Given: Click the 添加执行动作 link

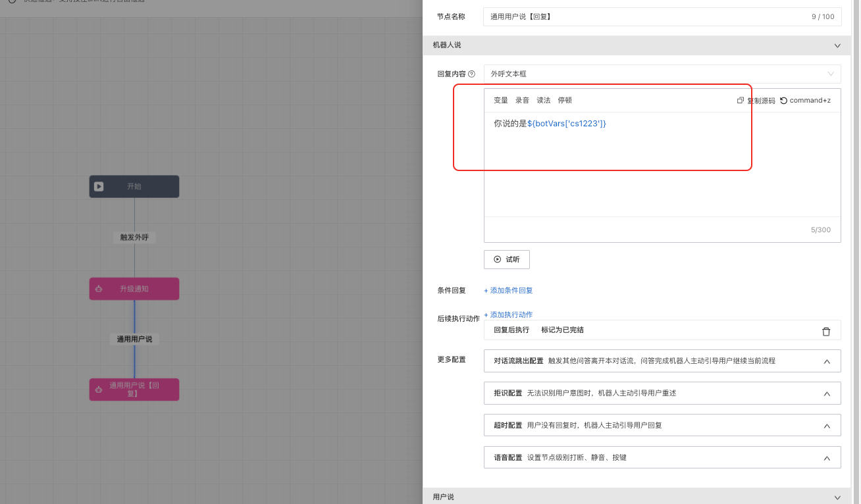Looking at the screenshot, I should (508, 315).
